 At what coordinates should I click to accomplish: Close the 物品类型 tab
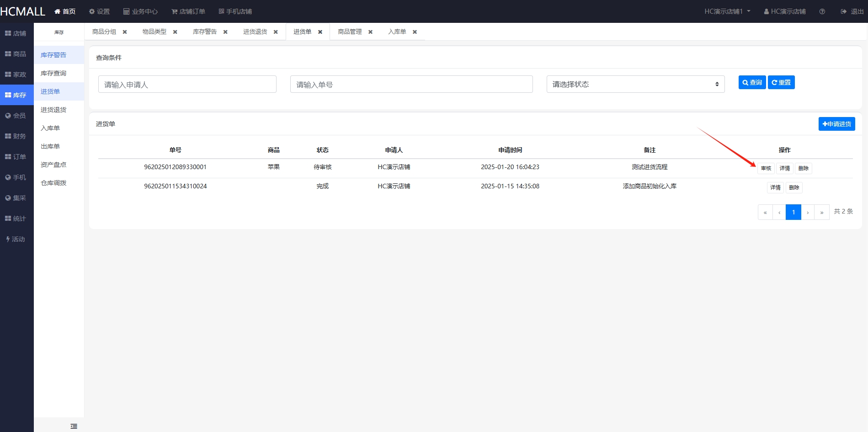pyautogui.click(x=175, y=32)
